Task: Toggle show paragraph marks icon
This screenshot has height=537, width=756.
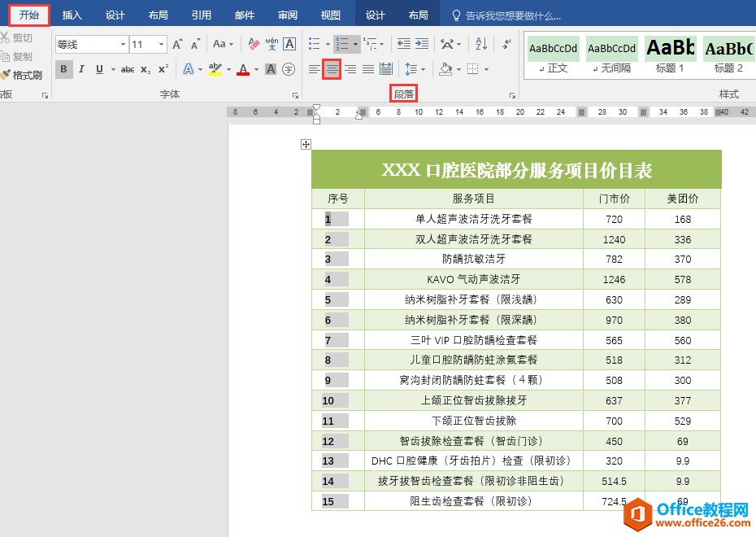Action: tap(506, 45)
